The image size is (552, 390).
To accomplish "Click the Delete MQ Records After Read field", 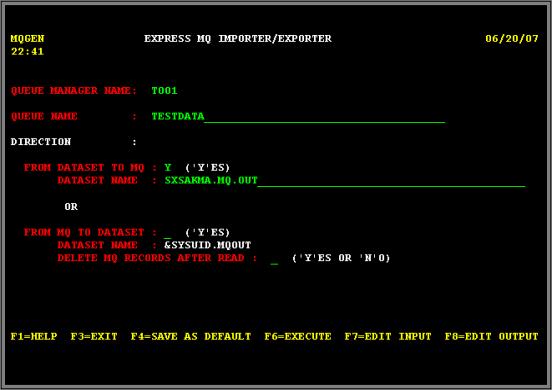I will (x=275, y=258).
